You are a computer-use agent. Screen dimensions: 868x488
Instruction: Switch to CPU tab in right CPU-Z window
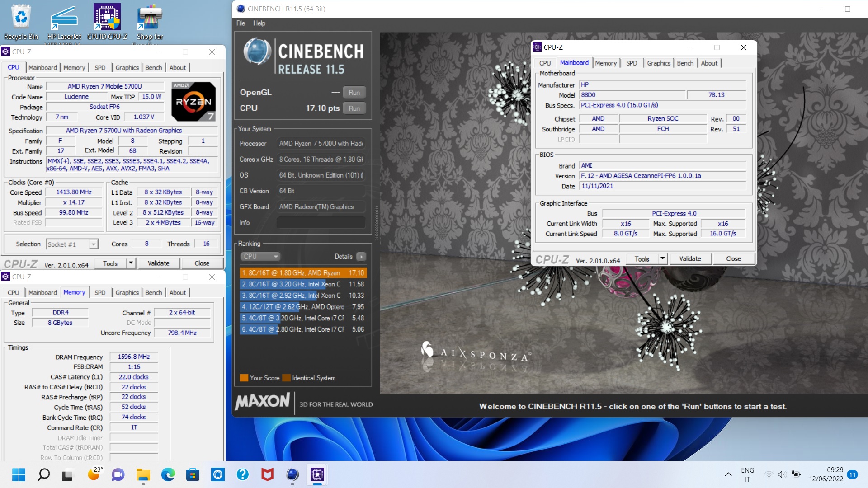click(545, 63)
